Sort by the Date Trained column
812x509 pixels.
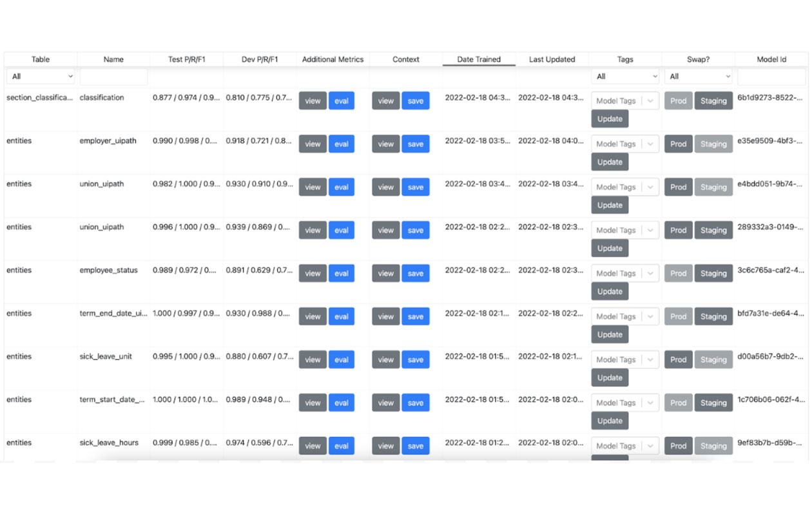(x=478, y=59)
